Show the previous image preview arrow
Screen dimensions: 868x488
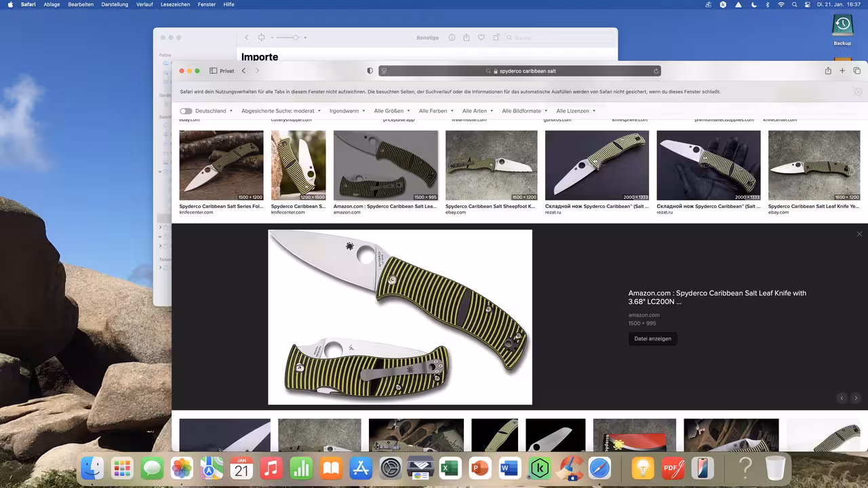pos(842,399)
